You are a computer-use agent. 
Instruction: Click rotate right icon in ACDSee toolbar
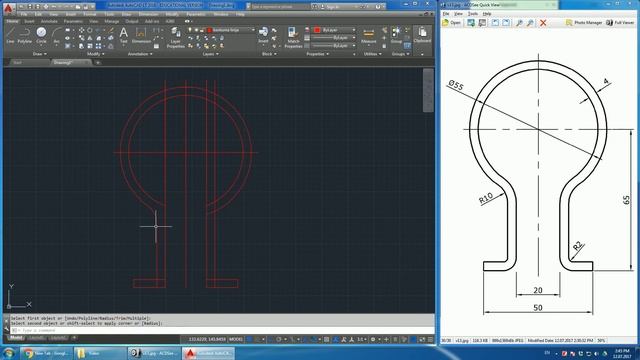coord(506,23)
